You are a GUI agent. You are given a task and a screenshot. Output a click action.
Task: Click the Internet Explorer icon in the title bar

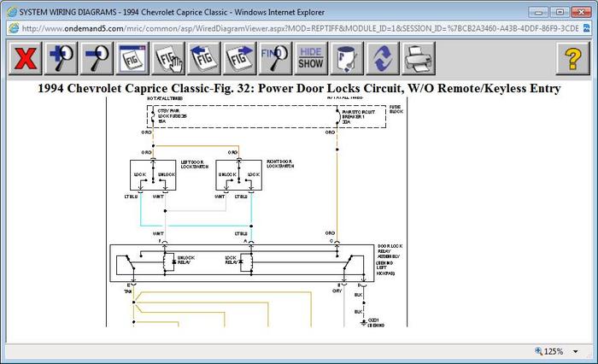pos(12,12)
